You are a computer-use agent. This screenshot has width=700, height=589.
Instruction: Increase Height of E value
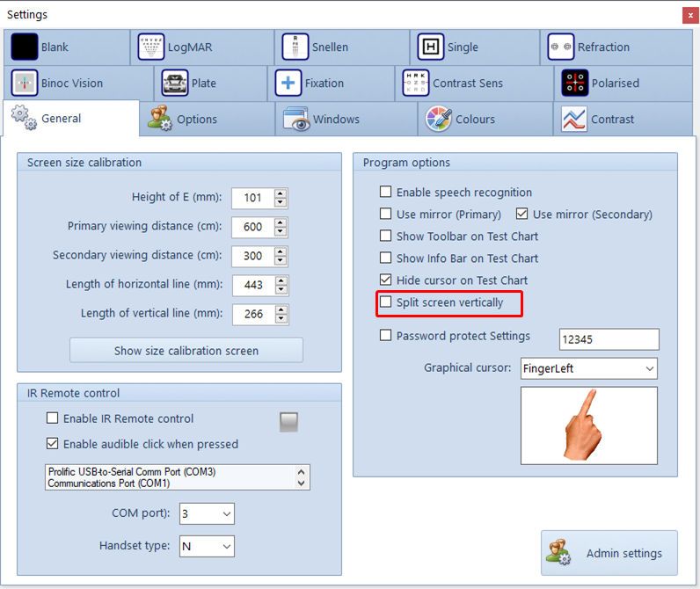point(281,193)
